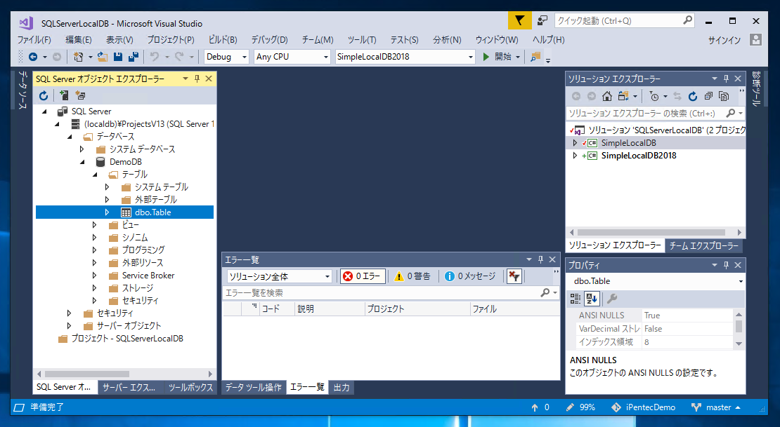The height and width of the screenshot is (427, 780).
Task: Click the Add SQL Server icon
Action: point(64,96)
